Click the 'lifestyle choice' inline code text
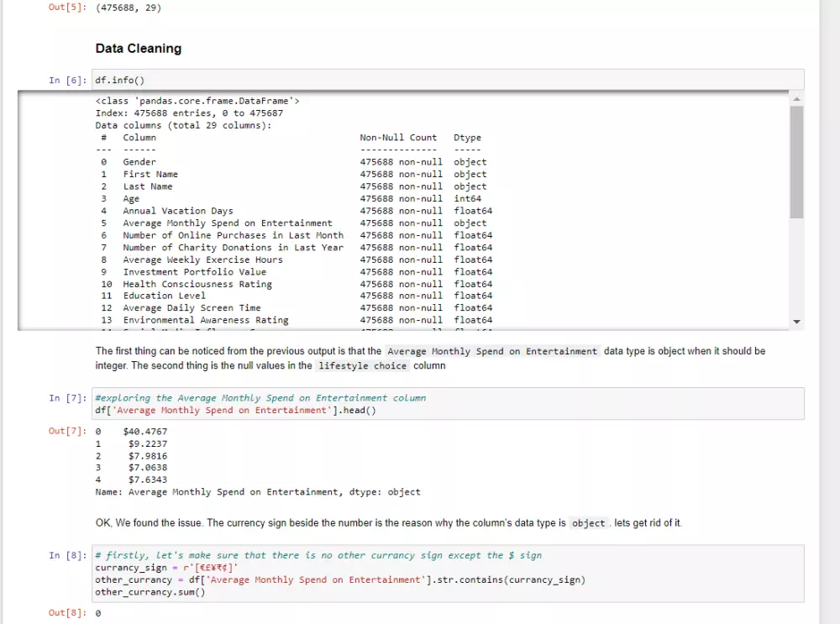The width and height of the screenshot is (840, 624). click(x=362, y=366)
